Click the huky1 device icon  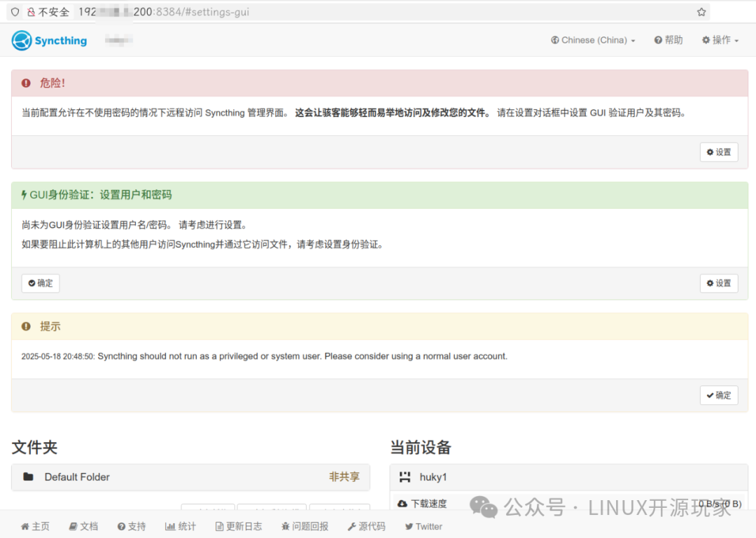click(405, 477)
